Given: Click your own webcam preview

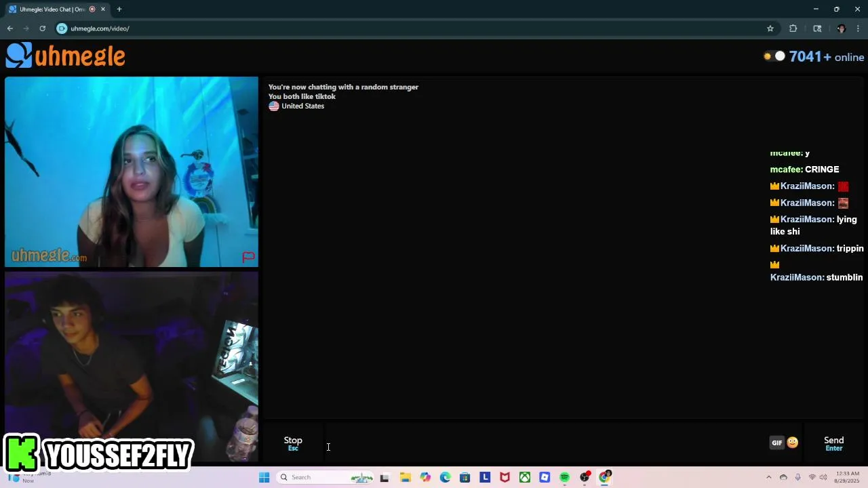Looking at the screenshot, I should coord(132,367).
